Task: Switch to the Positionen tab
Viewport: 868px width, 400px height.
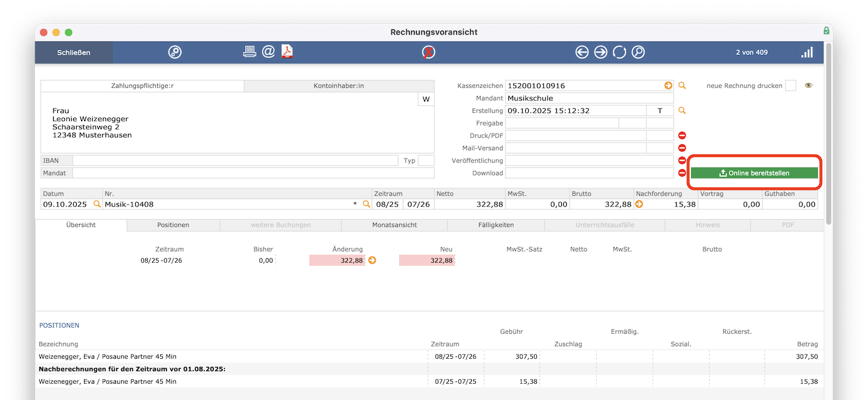Action: click(173, 225)
